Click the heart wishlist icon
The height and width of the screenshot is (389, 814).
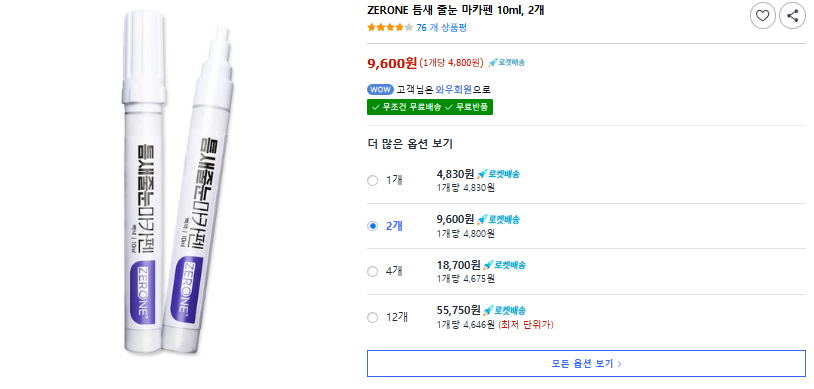coord(762,16)
